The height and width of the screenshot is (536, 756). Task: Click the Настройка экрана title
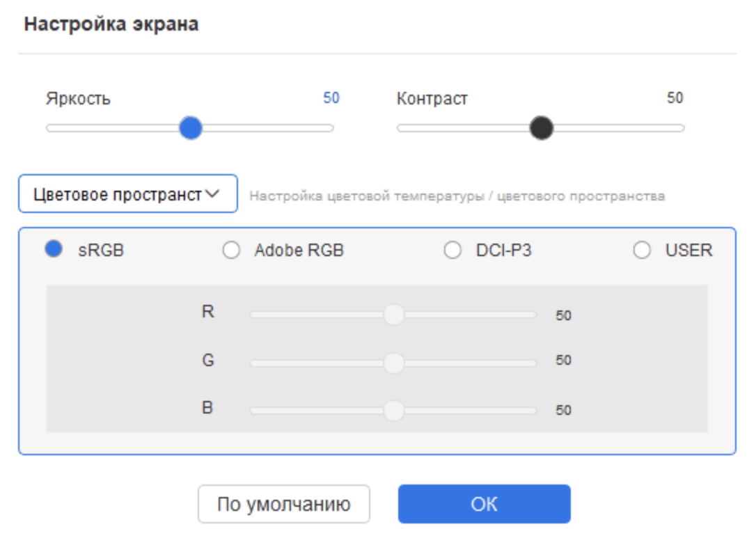pos(111,24)
